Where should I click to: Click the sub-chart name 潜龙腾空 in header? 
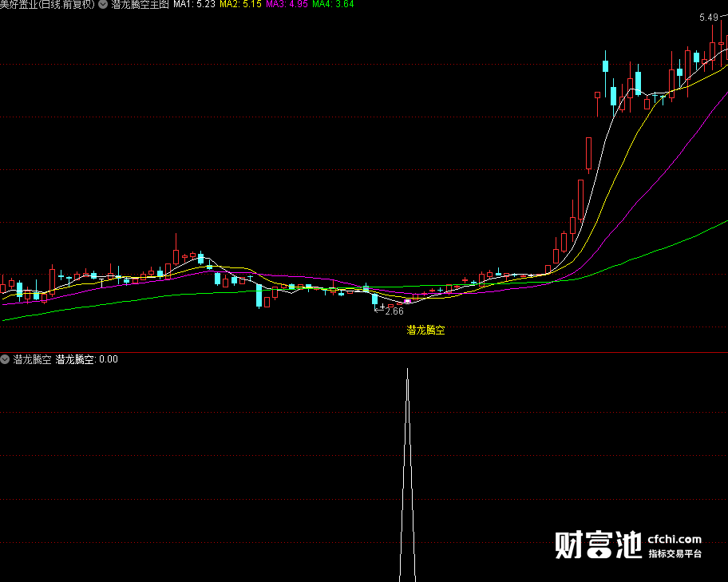tap(32, 359)
